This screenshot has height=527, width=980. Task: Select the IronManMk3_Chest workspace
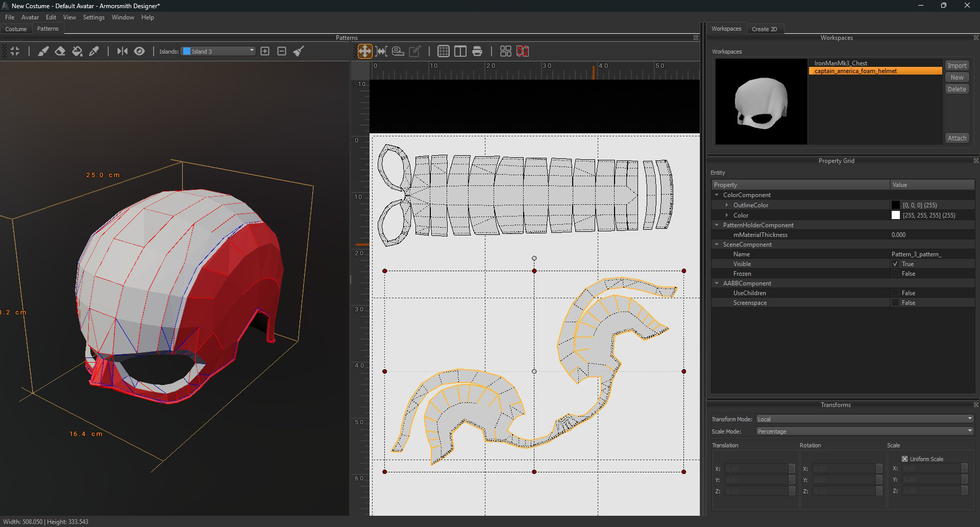(875, 63)
